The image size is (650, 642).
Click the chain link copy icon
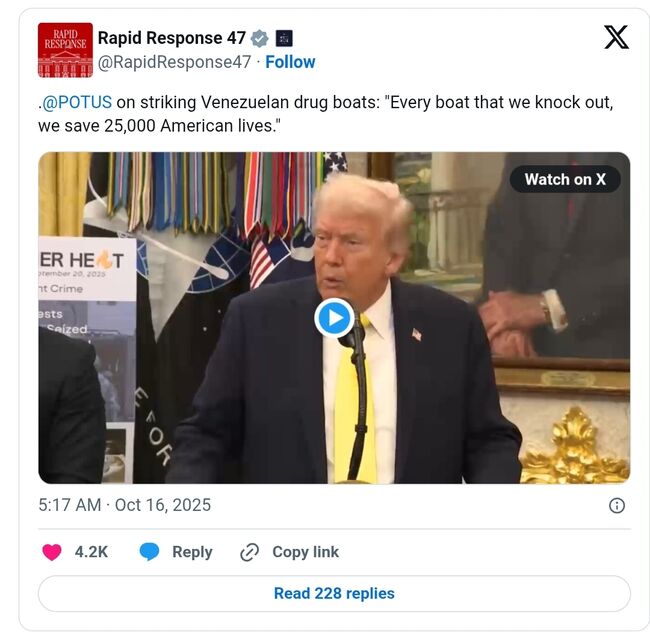coord(250,552)
